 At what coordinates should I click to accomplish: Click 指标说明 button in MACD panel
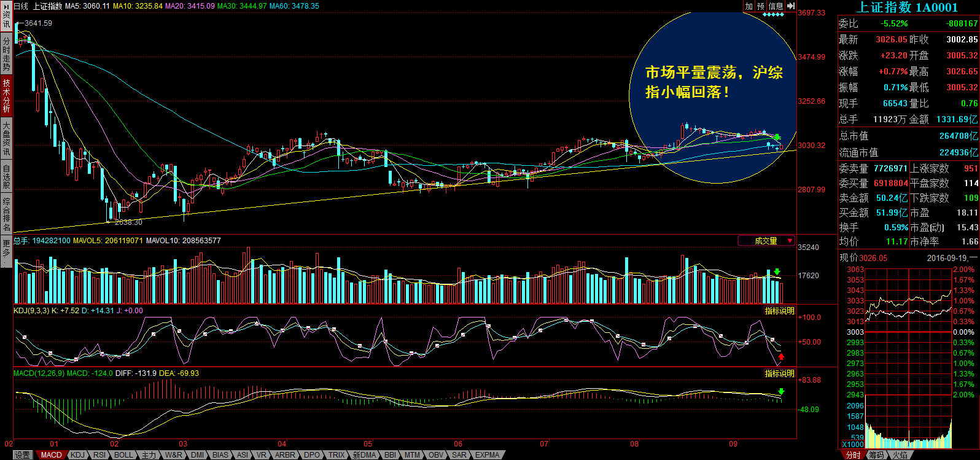pyautogui.click(x=779, y=373)
